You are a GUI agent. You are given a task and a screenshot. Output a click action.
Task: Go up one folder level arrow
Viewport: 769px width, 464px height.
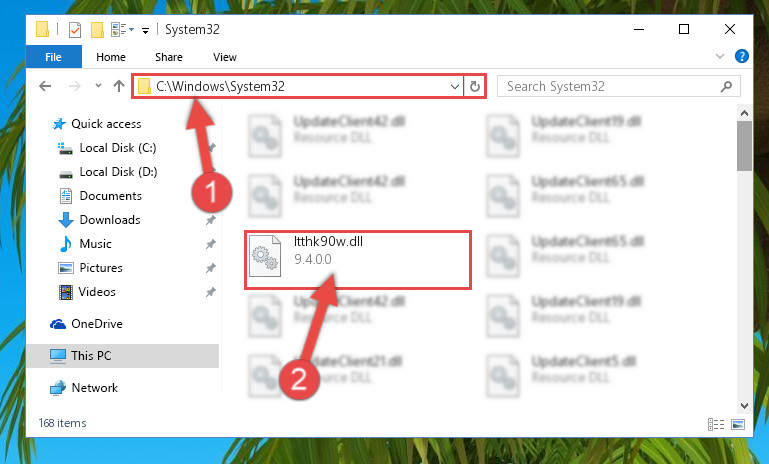pyautogui.click(x=119, y=86)
